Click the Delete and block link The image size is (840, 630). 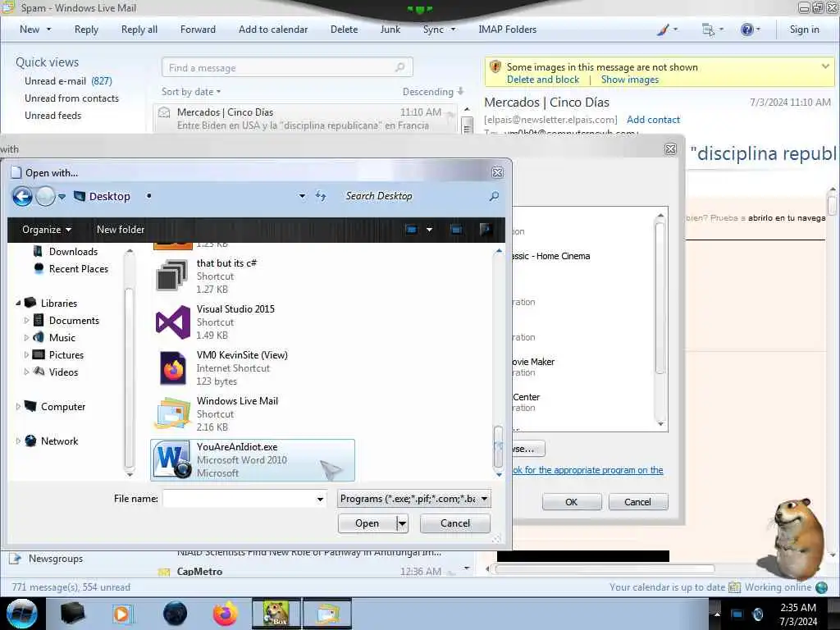[543, 80]
